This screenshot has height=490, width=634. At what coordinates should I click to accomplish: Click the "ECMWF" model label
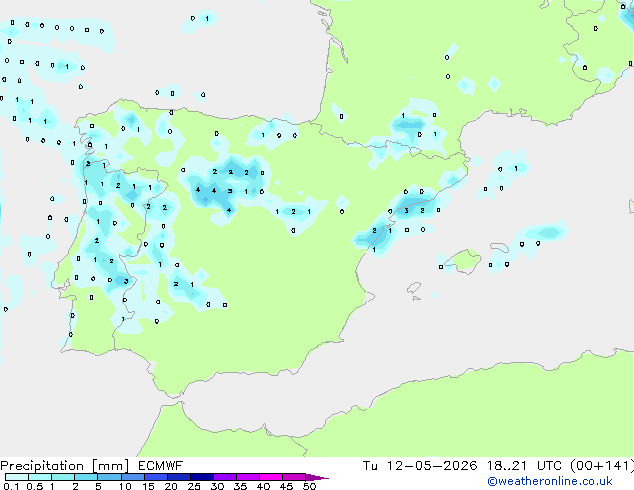pos(161,466)
